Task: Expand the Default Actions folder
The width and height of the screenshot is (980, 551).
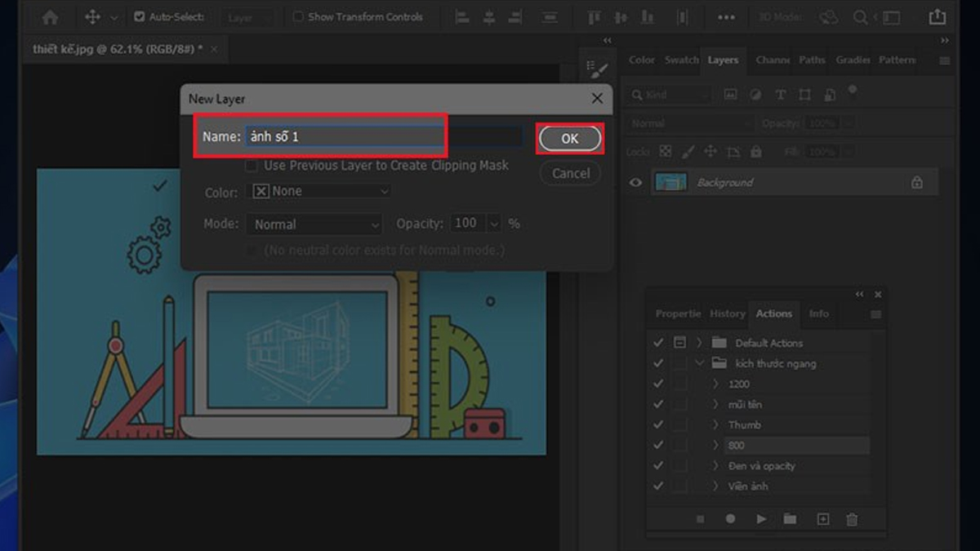Action: click(700, 343)
